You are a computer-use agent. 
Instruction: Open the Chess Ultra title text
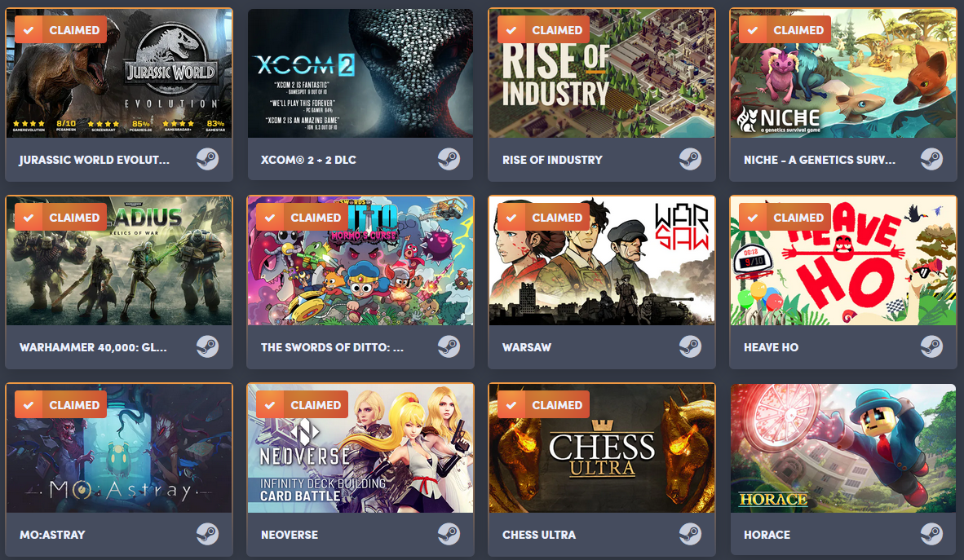click(539, 535)
